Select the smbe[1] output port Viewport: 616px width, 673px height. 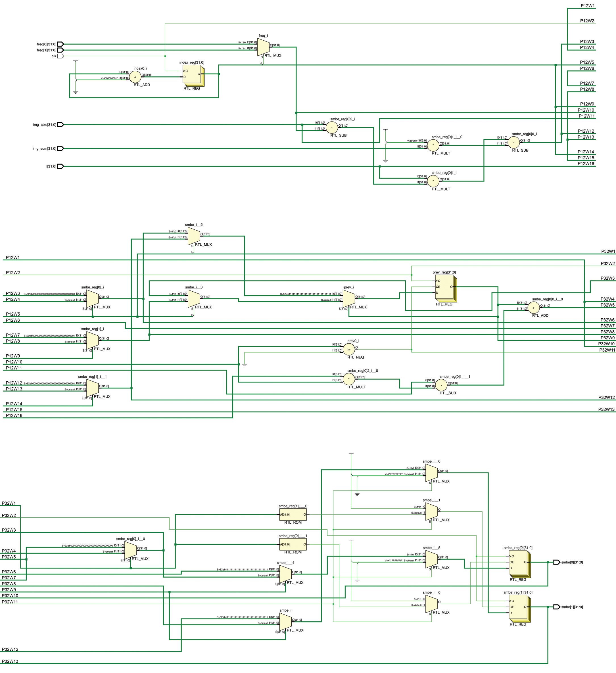pos(557,607)
